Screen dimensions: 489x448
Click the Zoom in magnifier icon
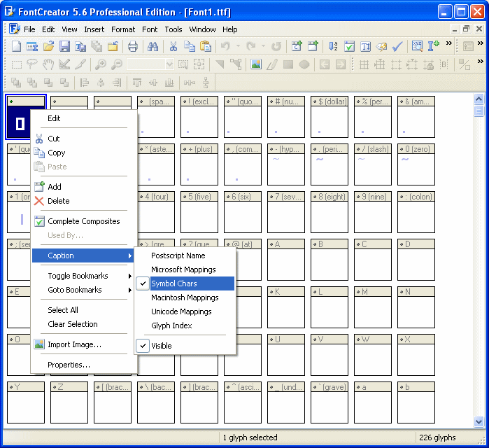coord(101,64)
